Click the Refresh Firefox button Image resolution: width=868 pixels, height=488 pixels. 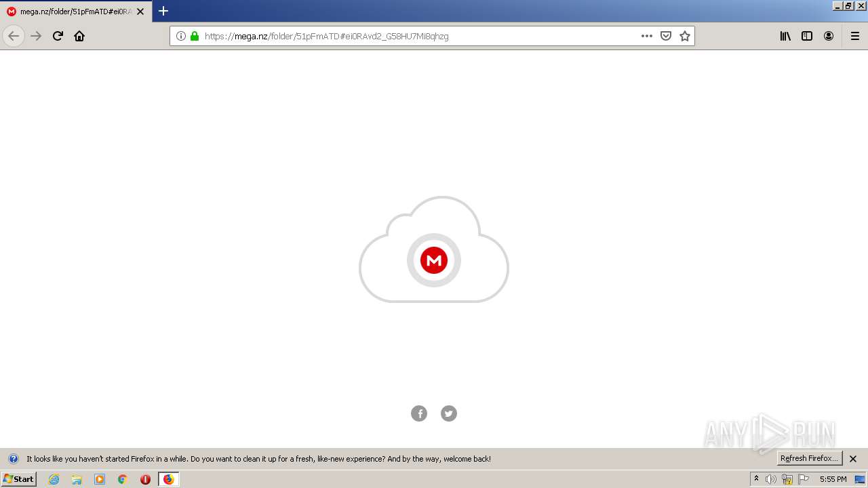809,459
